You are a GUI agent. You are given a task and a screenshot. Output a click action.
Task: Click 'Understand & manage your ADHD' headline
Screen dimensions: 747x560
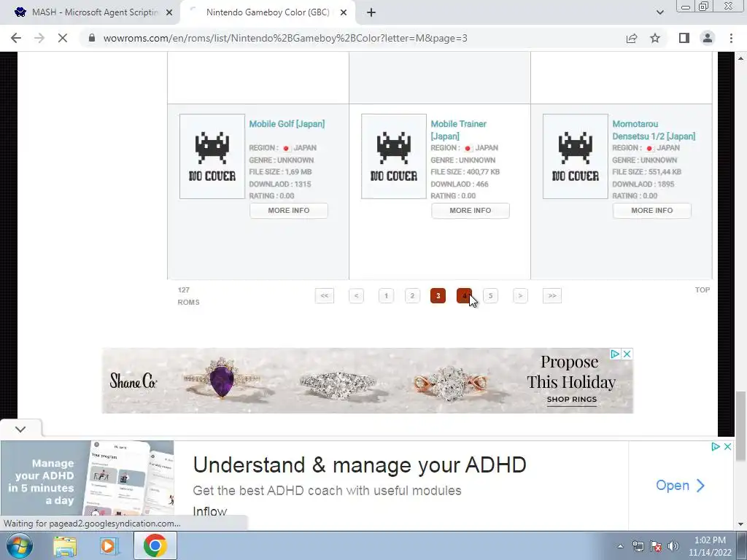(360, 464)
